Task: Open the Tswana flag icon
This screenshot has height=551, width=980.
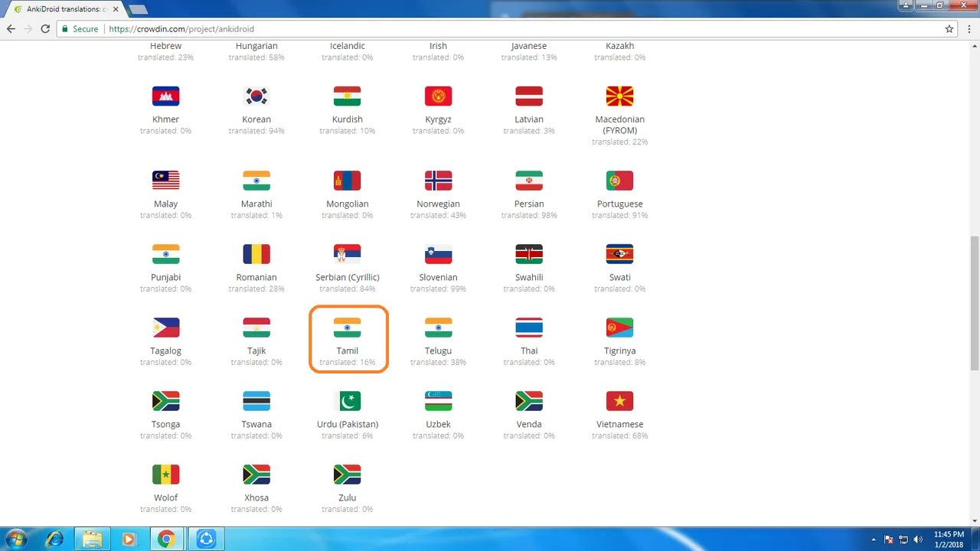Action: pos(256,401)
